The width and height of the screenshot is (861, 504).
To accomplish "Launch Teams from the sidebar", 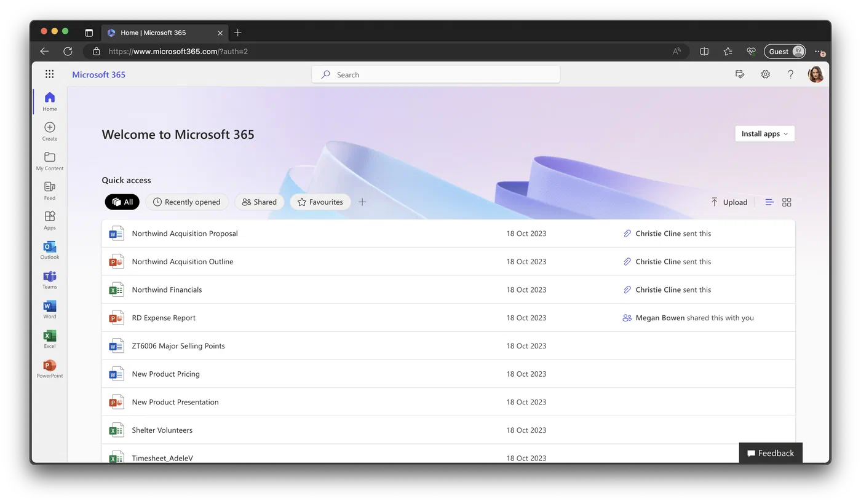I will (x=50, y=279).
